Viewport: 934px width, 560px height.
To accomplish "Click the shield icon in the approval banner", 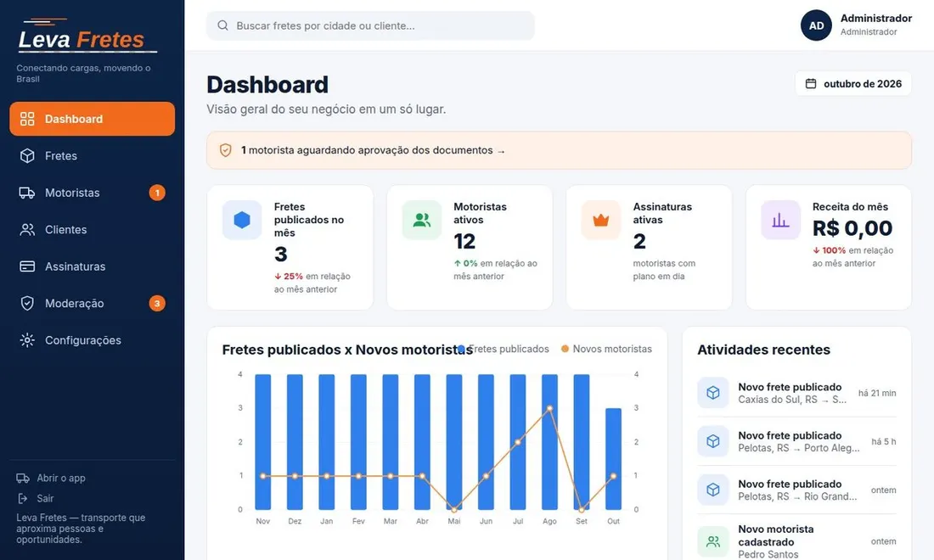I will (x=225, y=150).
